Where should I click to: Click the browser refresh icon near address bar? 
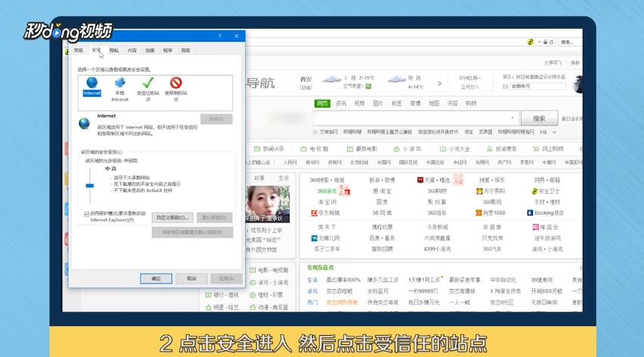click(551, 42)
